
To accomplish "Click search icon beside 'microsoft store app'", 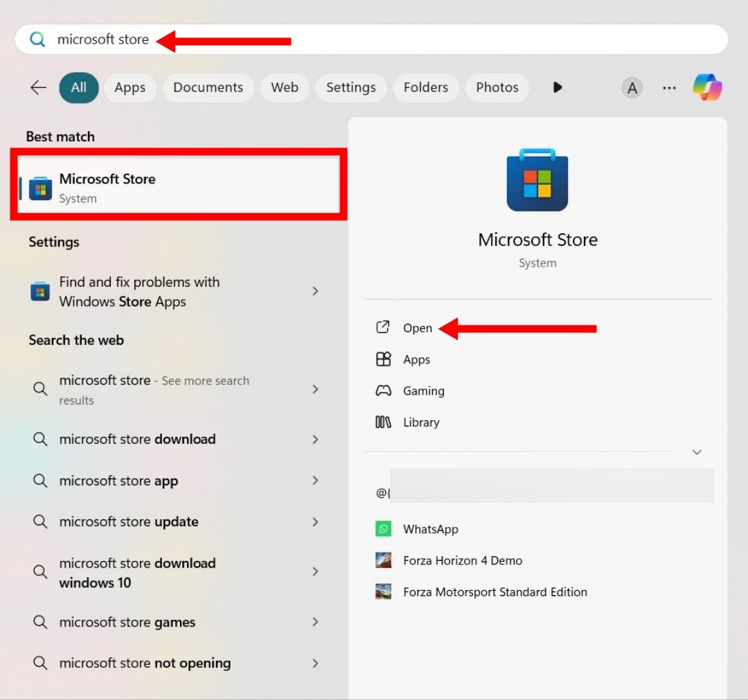I will 40,481.
